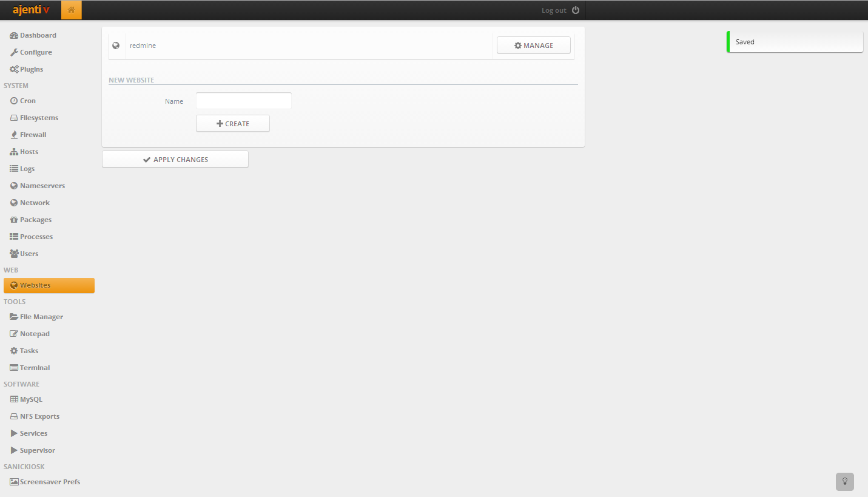This screenshot has height=497, width=868.
Task: Click the Users group icon
Action: (14, 254)
